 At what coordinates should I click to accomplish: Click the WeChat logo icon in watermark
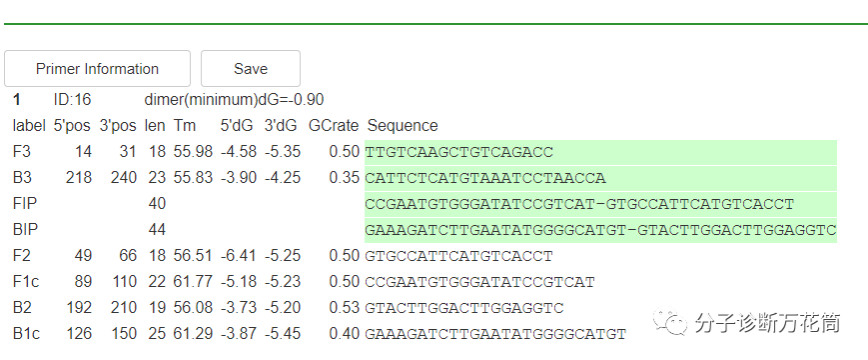669,321
